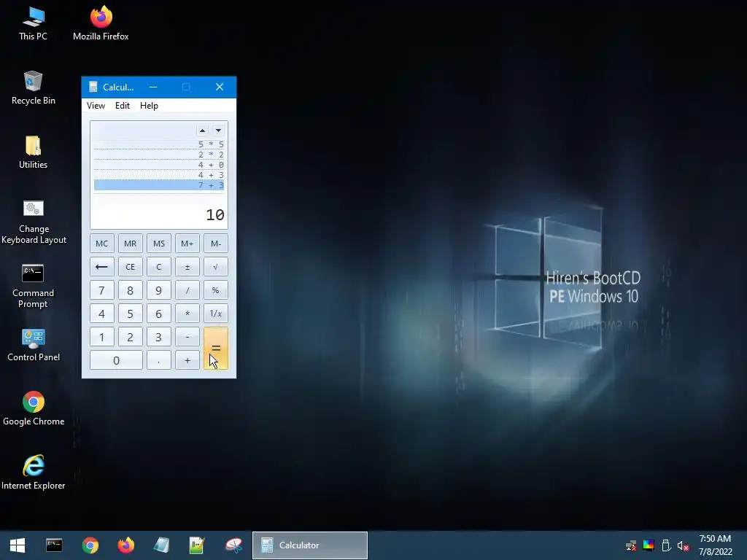747x560 pixels.
Task: Open the Edit menu in Calculator
Action: [123, 106]
